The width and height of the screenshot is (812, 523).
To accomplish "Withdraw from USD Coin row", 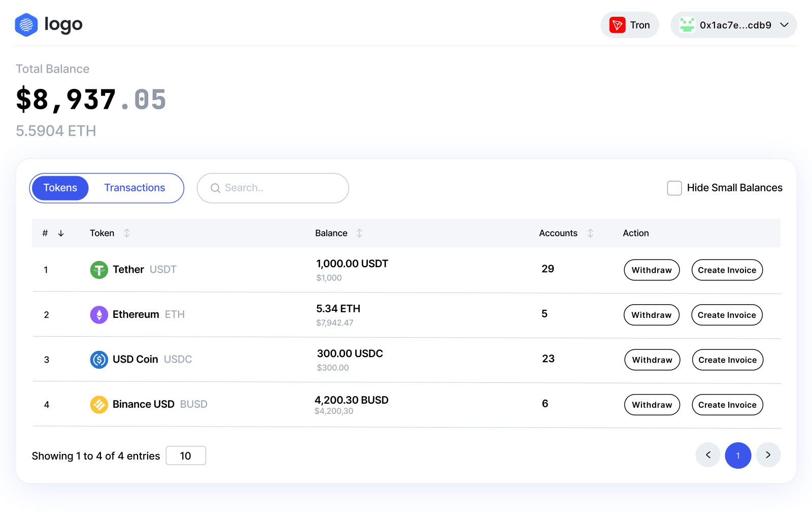I will pos(652,360).
